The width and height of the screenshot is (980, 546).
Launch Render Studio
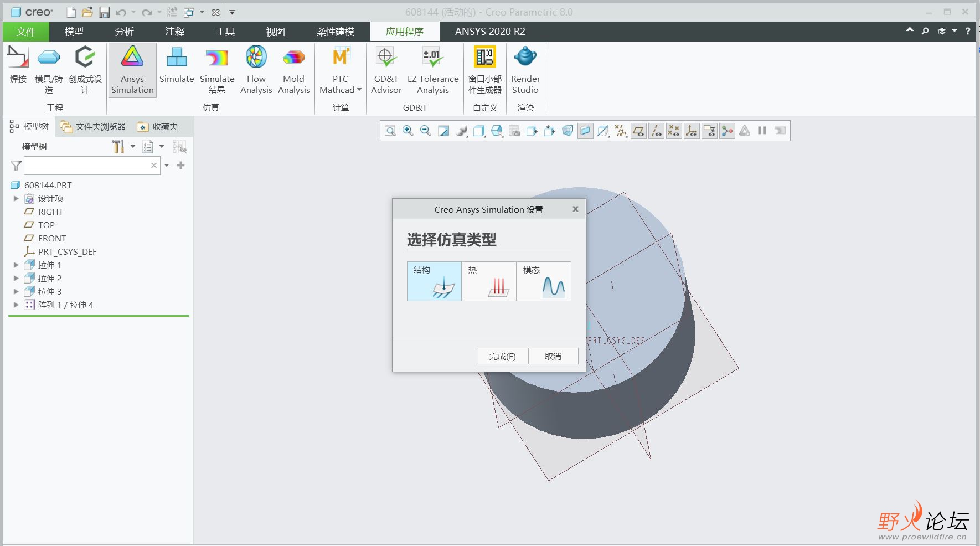[x=525, y=70]
